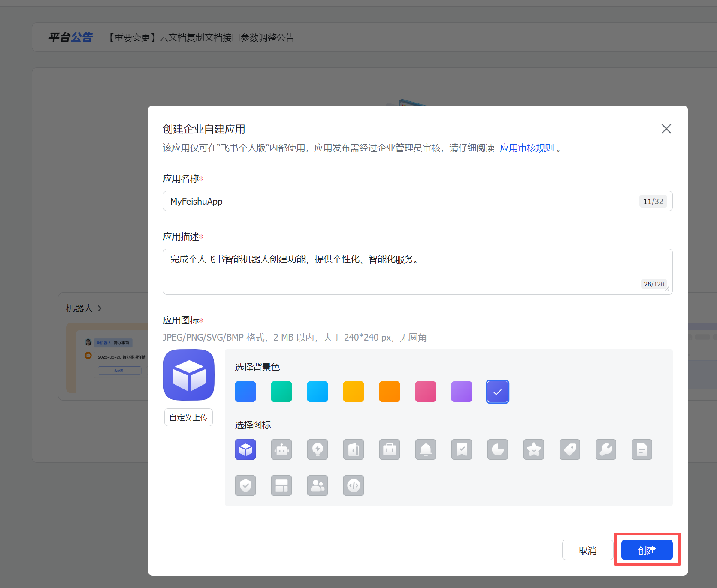The height and width of the screenshot is (588, 717).
Task: Select the code brackets app icon
Action: pos(354,485)
